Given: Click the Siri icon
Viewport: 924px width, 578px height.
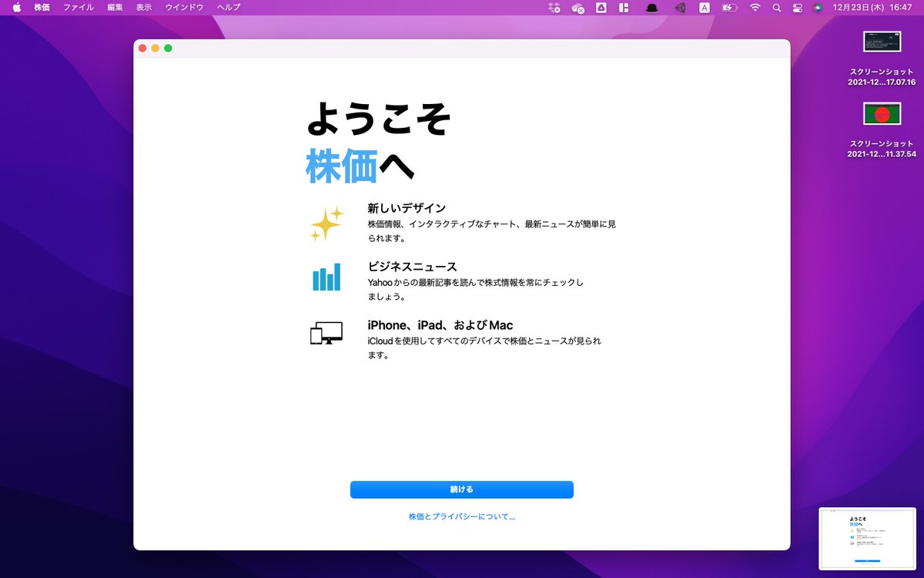Looking at the screenshot, I should [x=817, y=7].
